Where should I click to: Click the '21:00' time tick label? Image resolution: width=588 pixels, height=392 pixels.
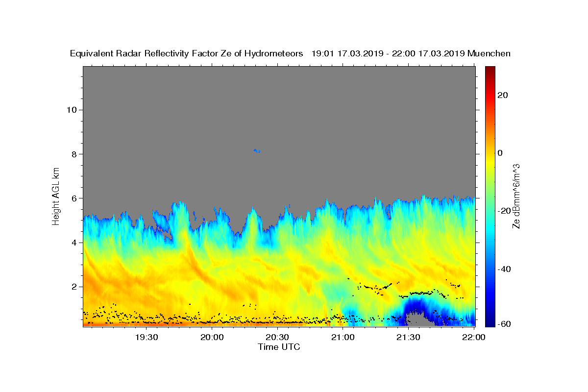click(x=343, y=337)
